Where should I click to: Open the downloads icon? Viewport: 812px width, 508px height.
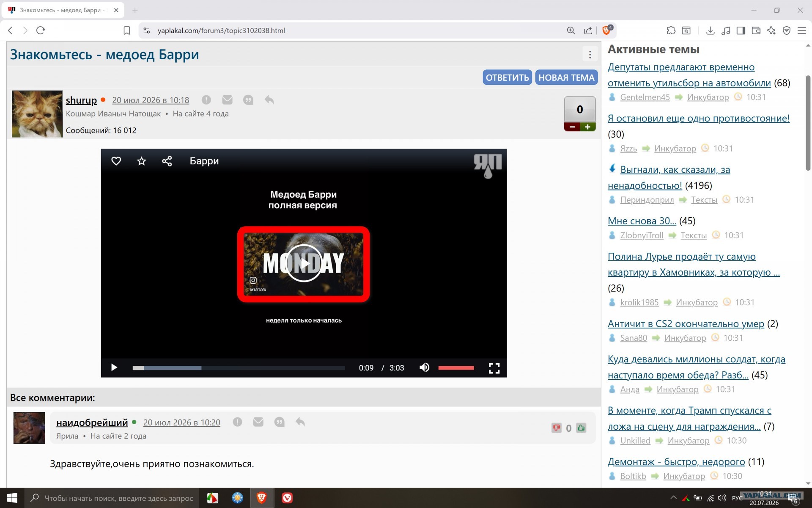pos(710,30)
